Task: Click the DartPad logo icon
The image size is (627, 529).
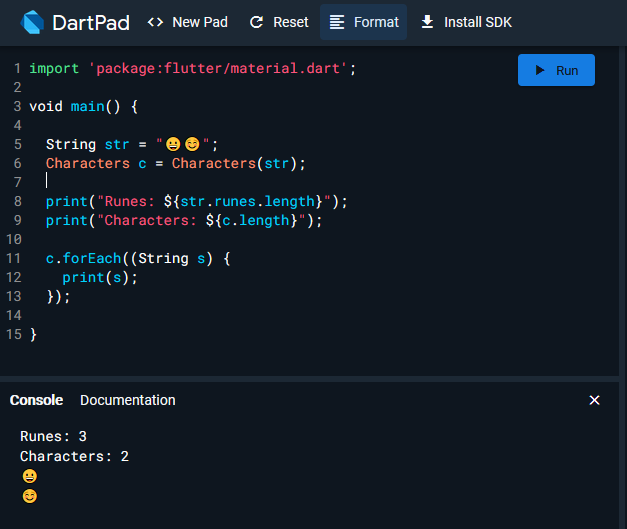Action: coord(33,22)
